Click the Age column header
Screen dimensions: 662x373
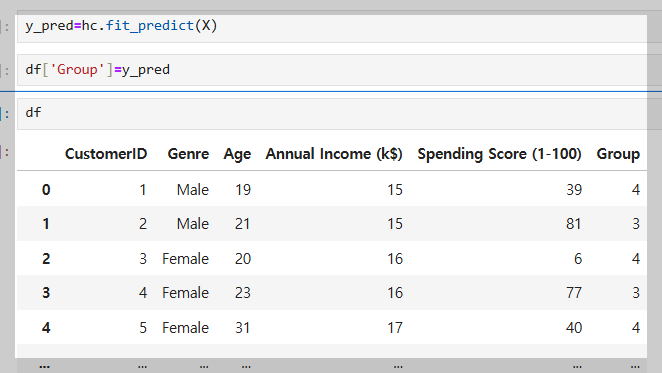coord(237,154)
